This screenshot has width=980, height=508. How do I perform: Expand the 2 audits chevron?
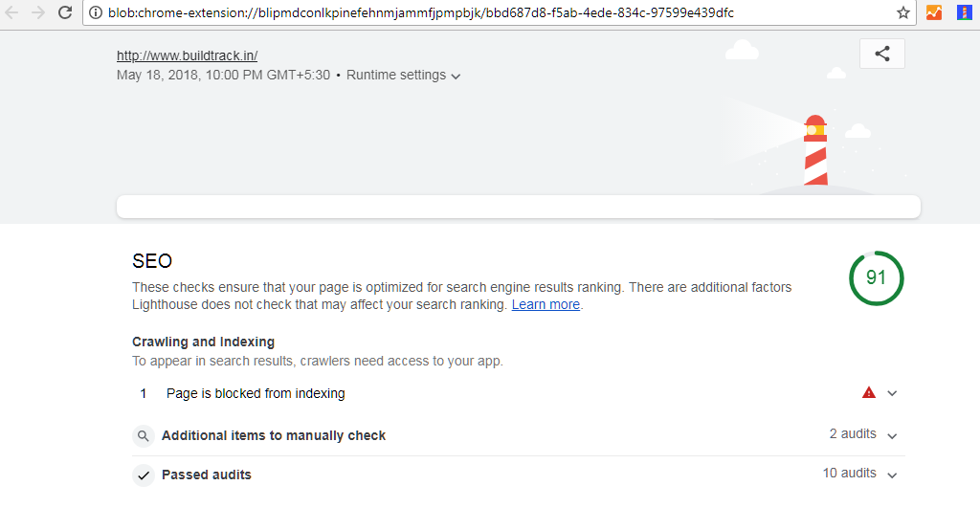[x=892, y=435]
